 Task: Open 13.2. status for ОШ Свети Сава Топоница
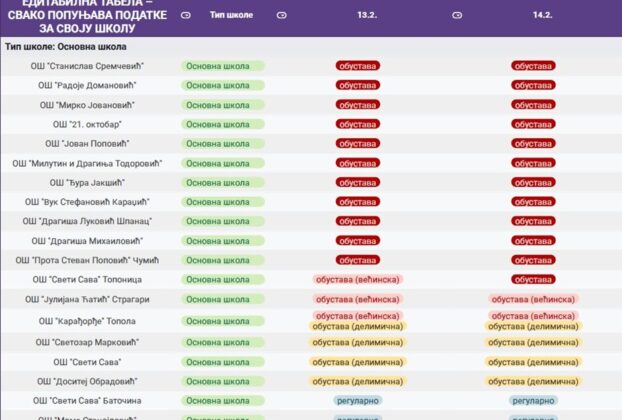click(x=358, y=279)
